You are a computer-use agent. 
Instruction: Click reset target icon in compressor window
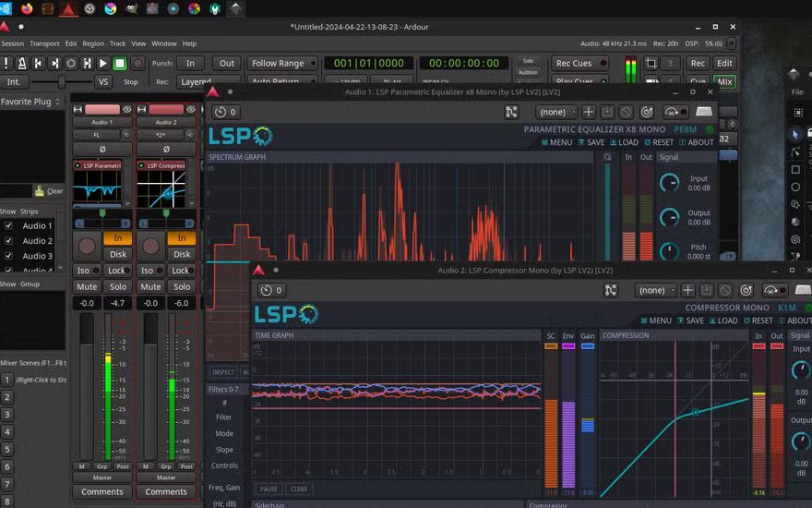click(746, 290)
